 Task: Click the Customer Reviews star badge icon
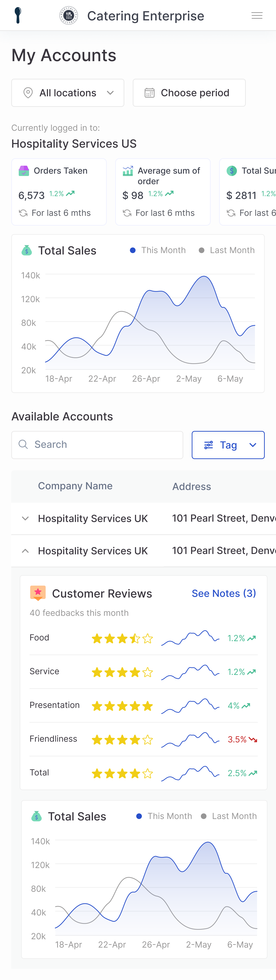[38, 593]
